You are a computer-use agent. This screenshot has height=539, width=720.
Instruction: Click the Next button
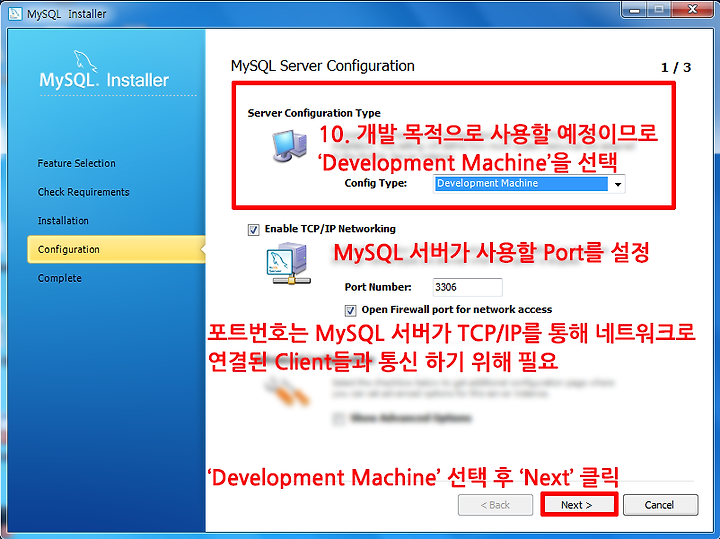579,505
